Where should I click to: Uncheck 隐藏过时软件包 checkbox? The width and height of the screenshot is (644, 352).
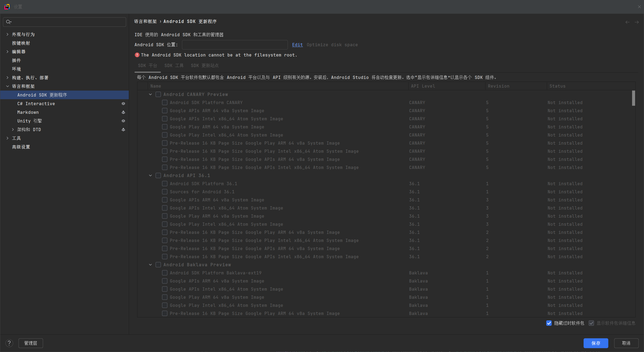pyautogui.click(x=549, y=323)
